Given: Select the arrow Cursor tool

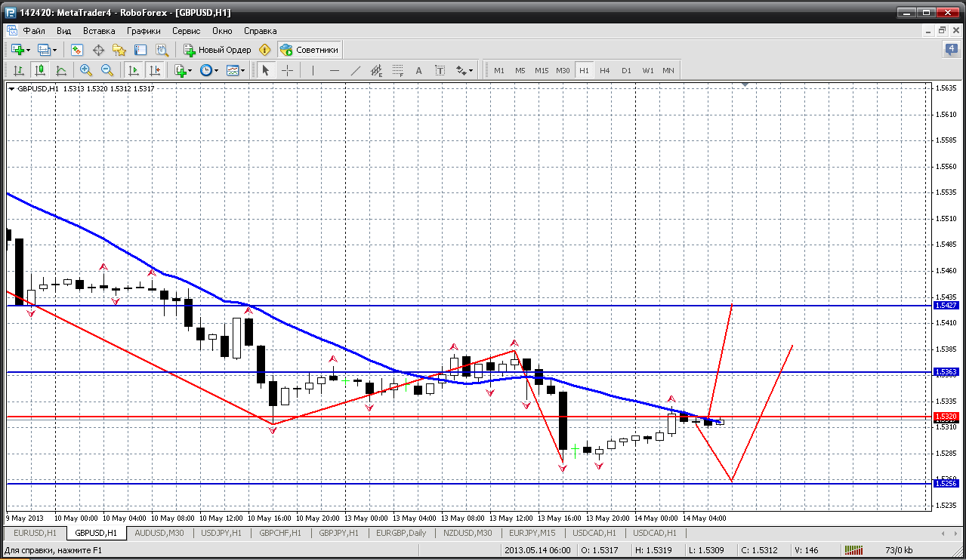Looking at the screenshot, I should point(265,70).
